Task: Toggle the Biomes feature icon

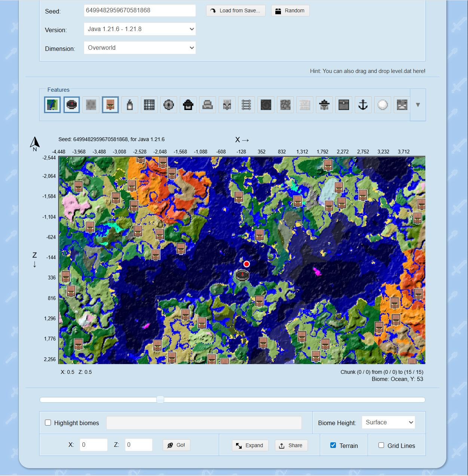Action: point(52,105)
